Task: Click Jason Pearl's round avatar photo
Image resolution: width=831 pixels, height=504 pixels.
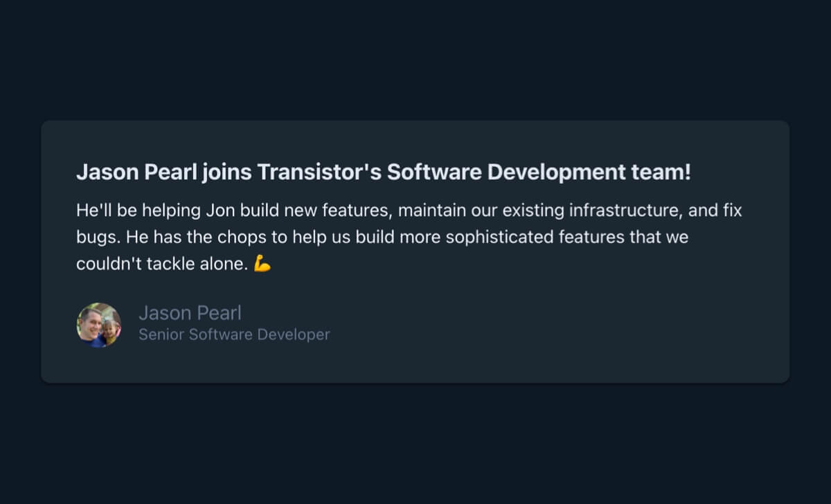Action: 98,325
